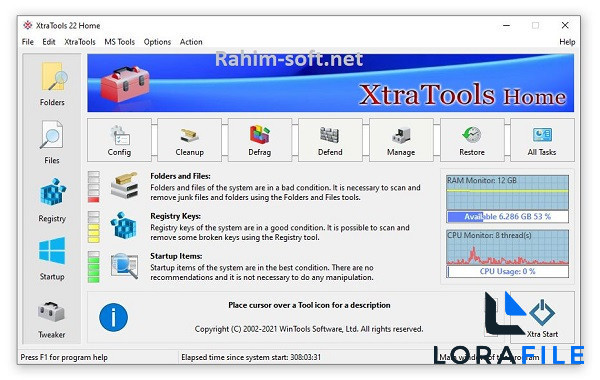600x380 pixels.
Task: Click the RAM Monitor graph
Action: pos(507,192)
